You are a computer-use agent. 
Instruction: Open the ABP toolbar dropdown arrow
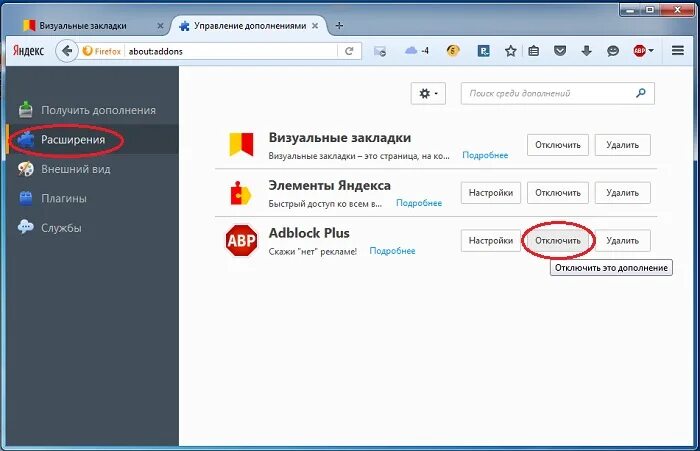(651, 51)
